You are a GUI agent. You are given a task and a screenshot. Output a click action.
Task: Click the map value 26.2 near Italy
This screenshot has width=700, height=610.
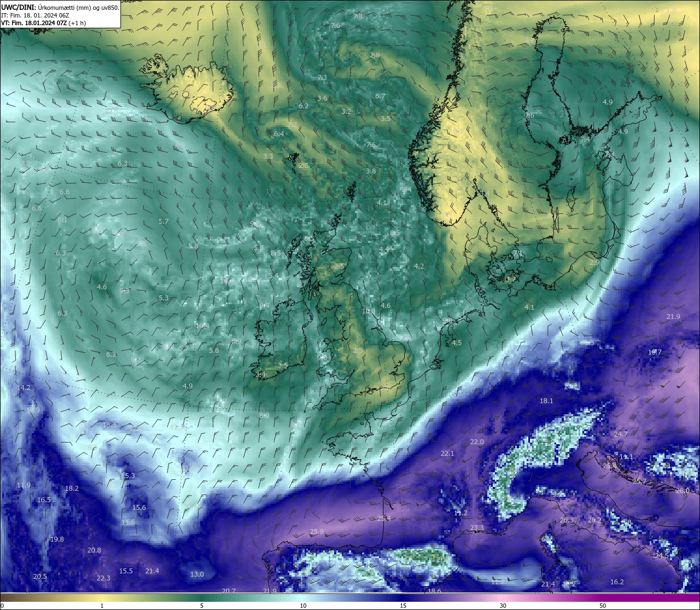[594, 520]
